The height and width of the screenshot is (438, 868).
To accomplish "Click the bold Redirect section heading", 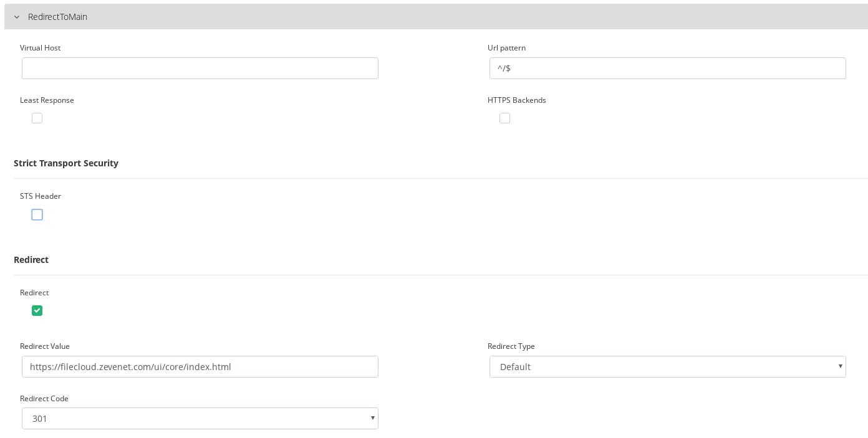I will tap(31, 260).
